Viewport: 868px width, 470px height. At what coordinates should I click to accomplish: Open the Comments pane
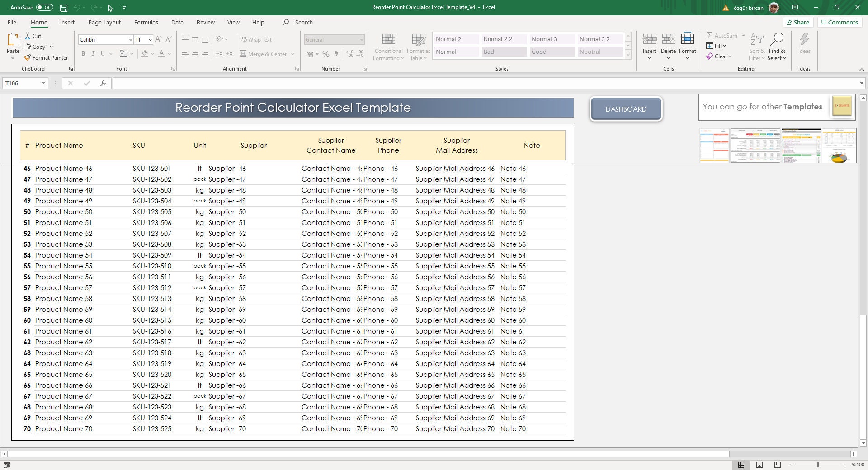click(x=839, y=22)
